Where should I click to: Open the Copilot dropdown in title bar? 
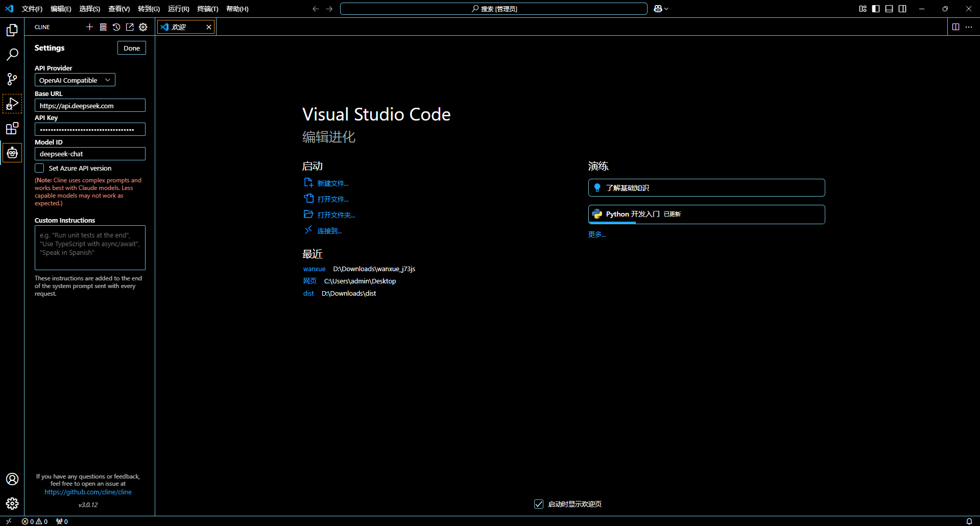661,9
